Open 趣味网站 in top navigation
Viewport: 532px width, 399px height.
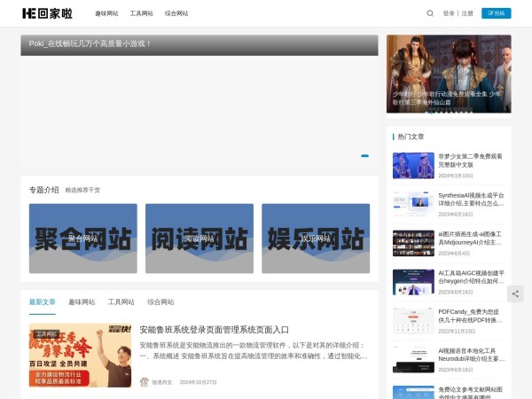106,14
